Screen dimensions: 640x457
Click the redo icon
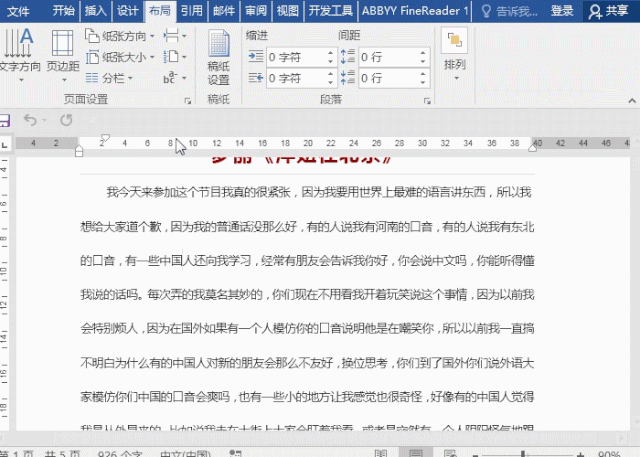click(67, 120)
